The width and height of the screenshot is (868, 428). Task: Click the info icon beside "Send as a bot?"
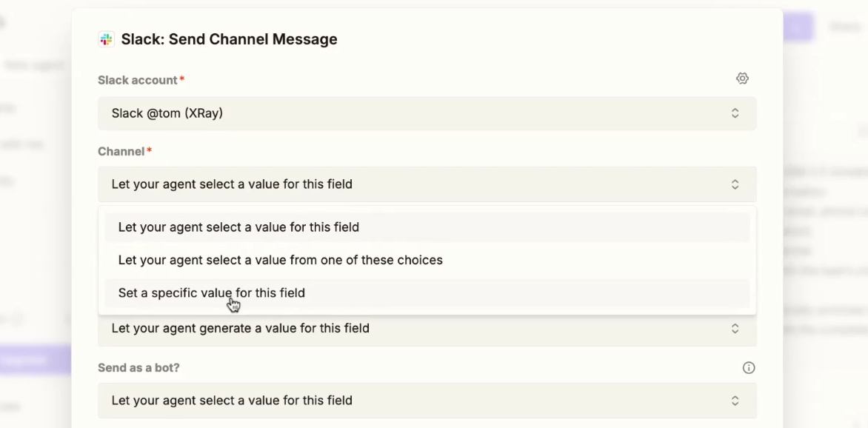(x=749, y=368)
